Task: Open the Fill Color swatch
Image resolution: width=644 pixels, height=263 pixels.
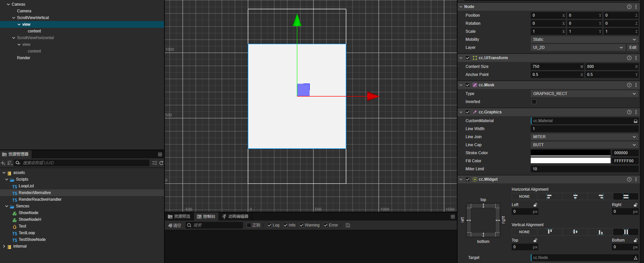Action: (570, 161)
